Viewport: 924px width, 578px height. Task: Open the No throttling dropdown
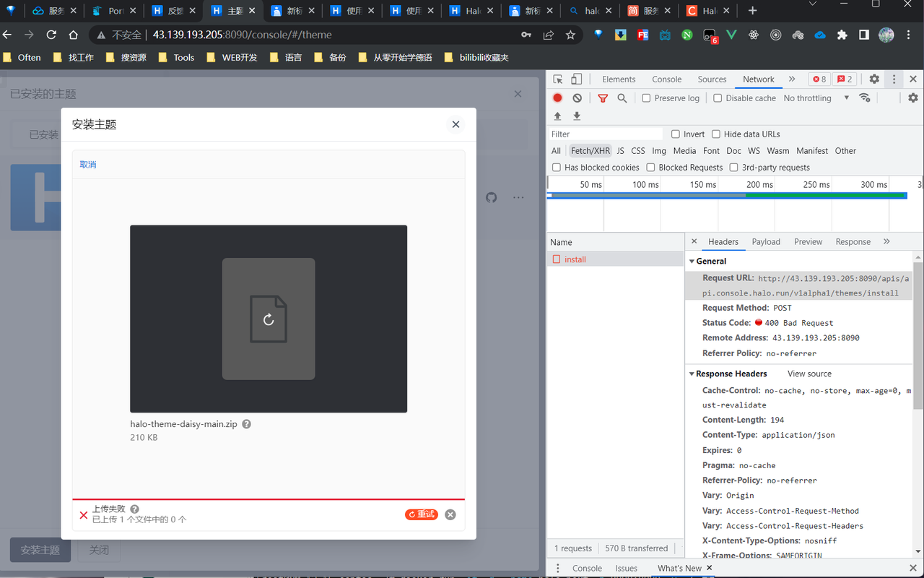pos(816,98)
